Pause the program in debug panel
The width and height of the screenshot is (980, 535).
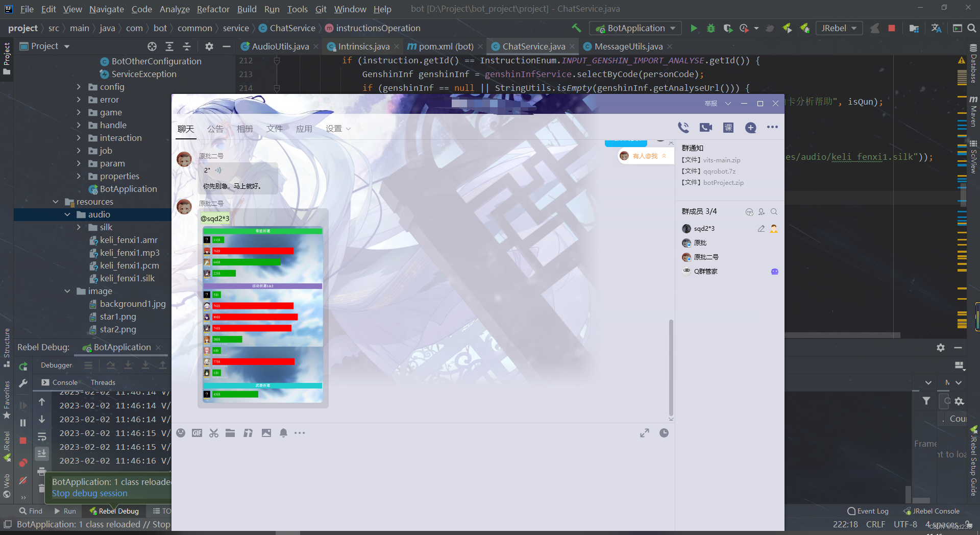tap(23, 423)
